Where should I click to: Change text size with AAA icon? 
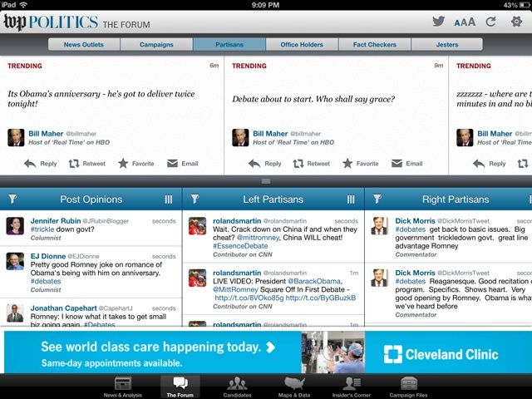(465, 22)
